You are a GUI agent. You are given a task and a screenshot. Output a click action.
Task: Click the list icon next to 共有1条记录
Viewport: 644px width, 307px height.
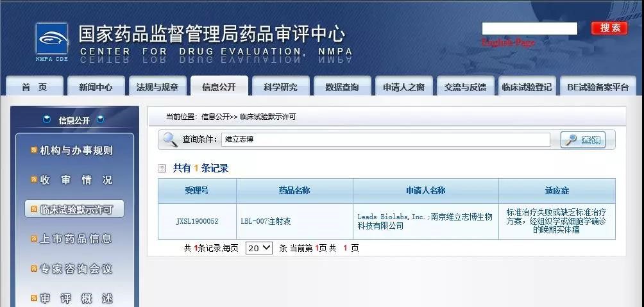click(x=162, y=169)
